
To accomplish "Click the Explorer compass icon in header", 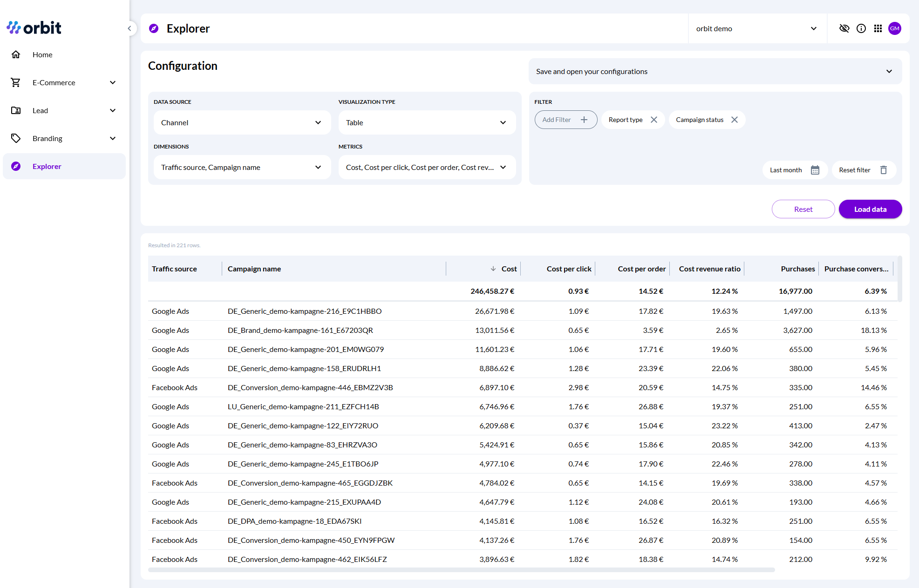I will coord(154,28).
